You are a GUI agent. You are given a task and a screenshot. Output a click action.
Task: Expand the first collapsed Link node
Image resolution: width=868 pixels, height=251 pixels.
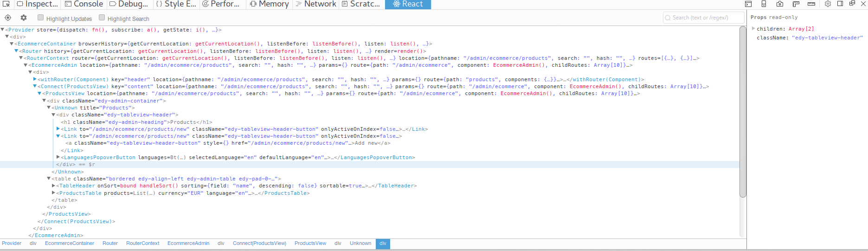[58, 129]
